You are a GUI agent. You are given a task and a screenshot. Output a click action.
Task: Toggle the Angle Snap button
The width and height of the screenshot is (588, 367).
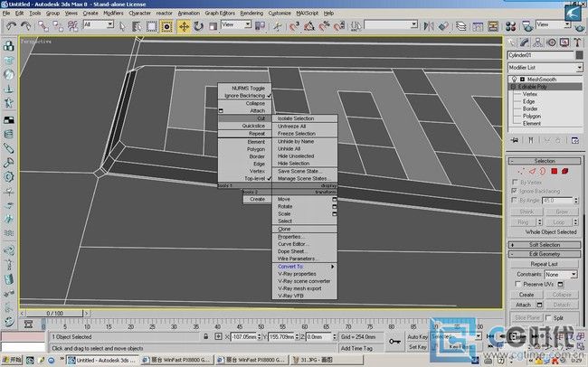click(309, 26)
